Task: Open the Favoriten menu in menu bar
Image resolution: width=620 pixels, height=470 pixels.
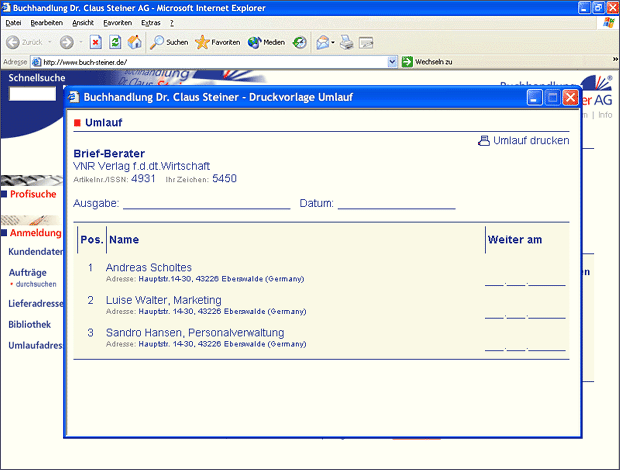Action: point(117,23)
